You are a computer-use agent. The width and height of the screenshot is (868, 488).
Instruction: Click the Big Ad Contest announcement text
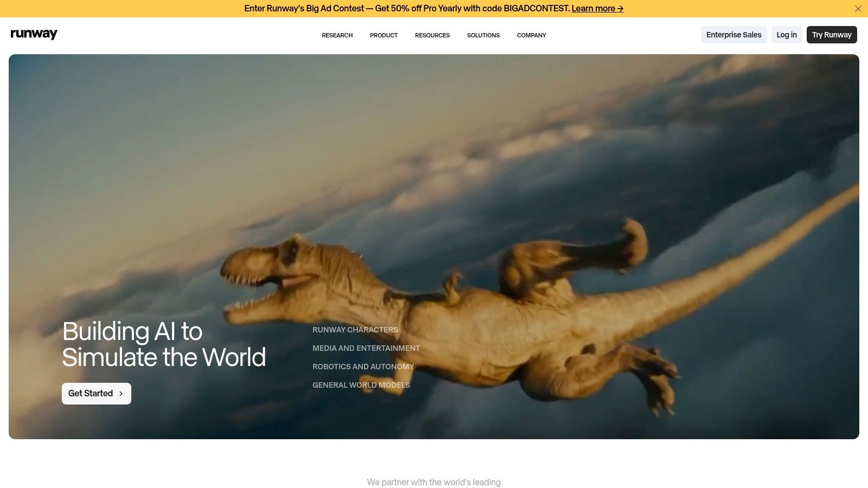point(407,9)
